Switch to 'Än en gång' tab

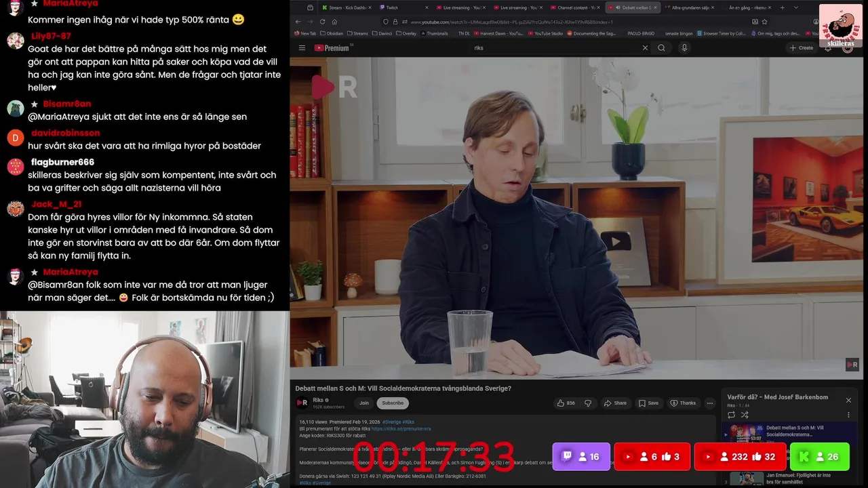747,7
